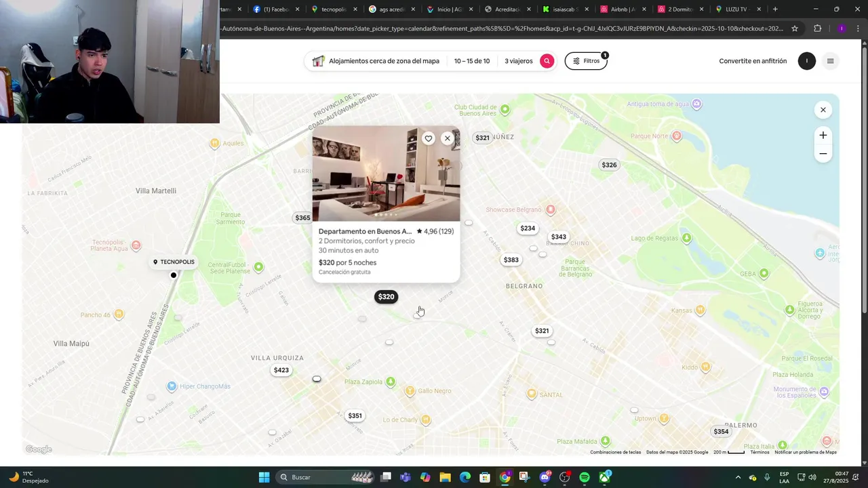Click the Pancho 46 restaurant icon

[119, 314]
